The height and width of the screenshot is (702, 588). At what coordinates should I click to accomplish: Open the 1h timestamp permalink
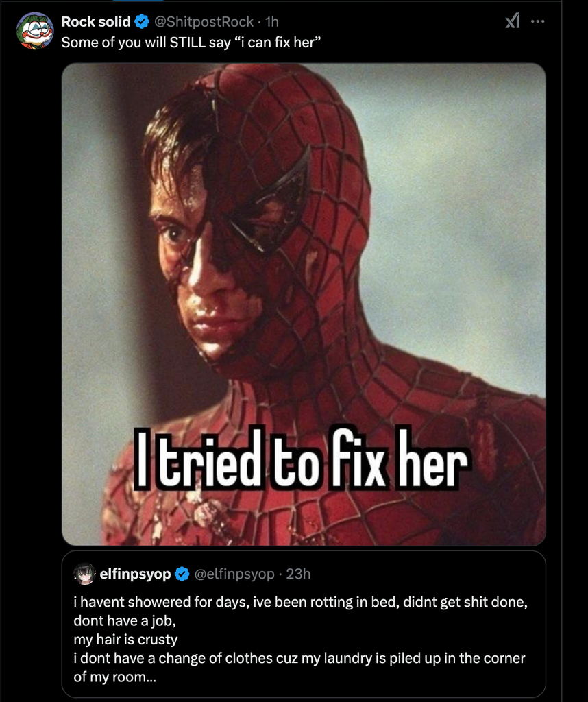coord(271,21)
